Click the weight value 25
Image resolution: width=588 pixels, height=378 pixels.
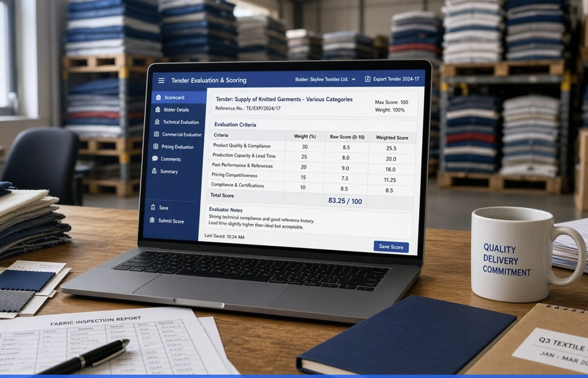(x=304, y=157)
